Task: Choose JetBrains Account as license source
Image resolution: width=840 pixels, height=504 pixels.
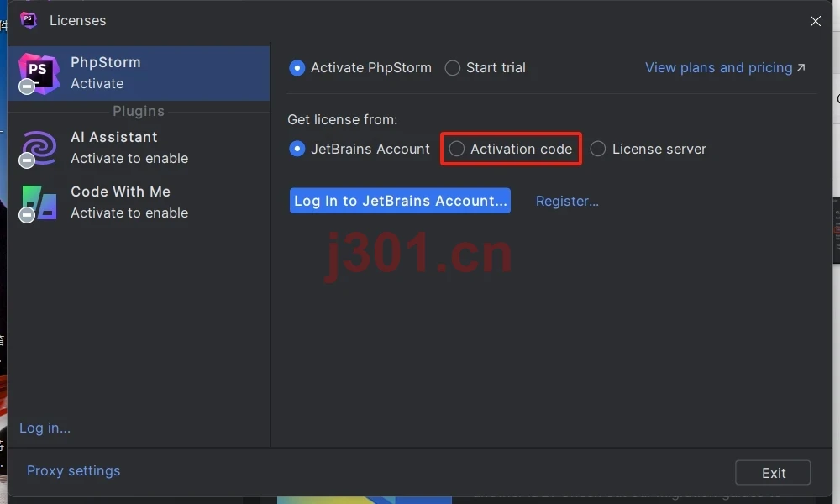Action: click(x=297, y=149)
